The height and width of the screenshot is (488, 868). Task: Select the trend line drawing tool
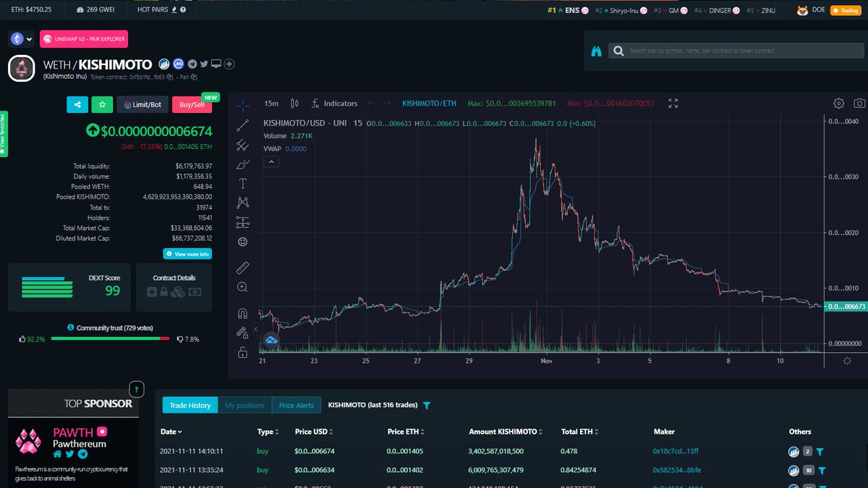(x=243, y=124)
